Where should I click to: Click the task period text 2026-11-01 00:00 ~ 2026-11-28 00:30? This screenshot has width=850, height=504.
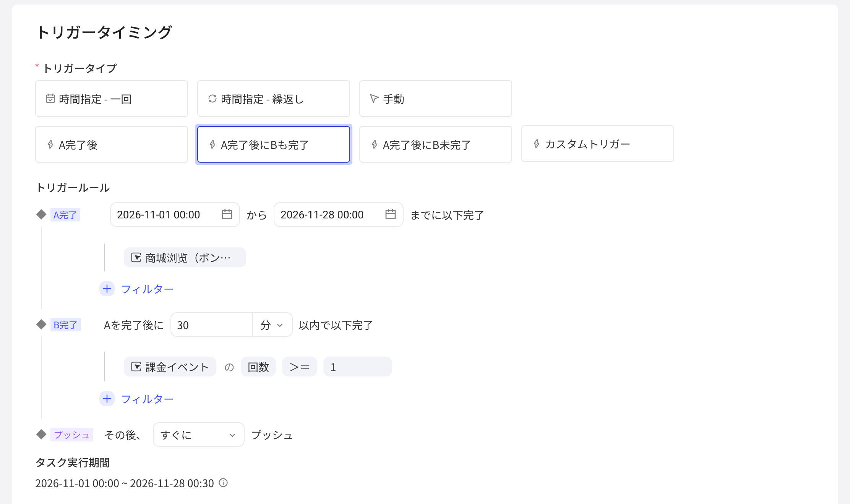125,483
